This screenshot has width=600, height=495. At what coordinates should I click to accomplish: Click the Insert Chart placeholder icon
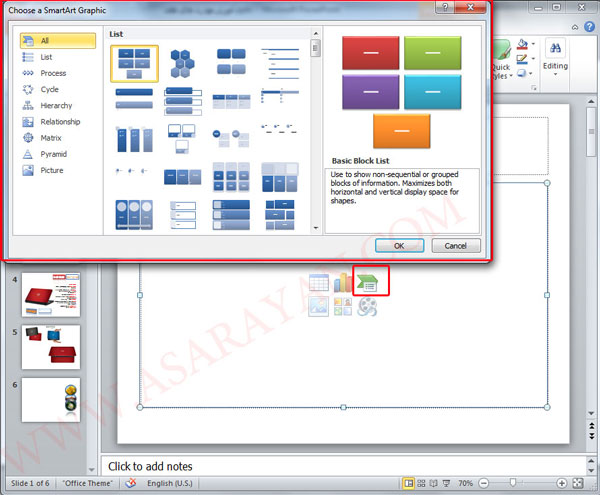click(343, 283)
